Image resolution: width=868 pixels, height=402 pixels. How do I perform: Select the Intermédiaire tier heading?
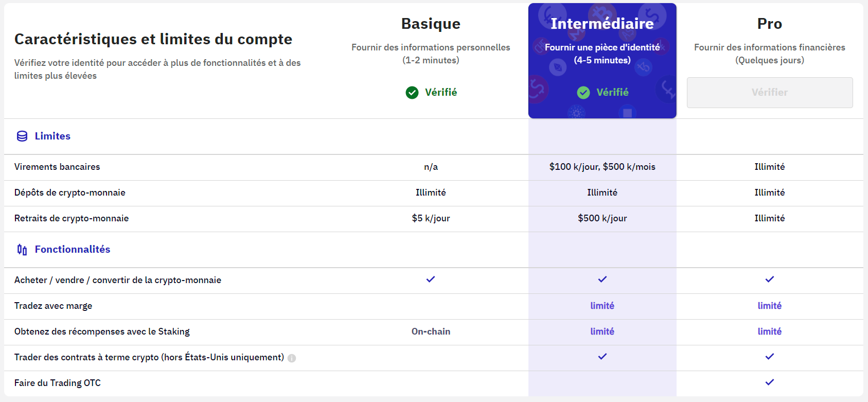(603, 24)
